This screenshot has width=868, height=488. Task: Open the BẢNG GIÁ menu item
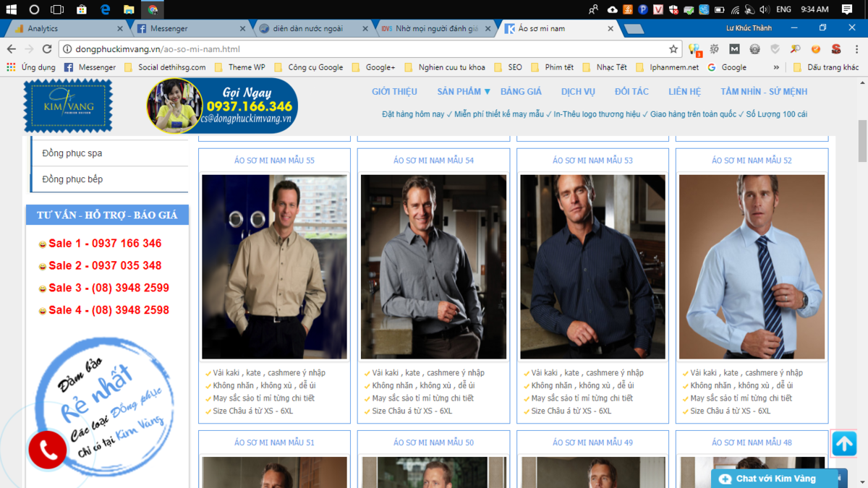tap(521, 92)
